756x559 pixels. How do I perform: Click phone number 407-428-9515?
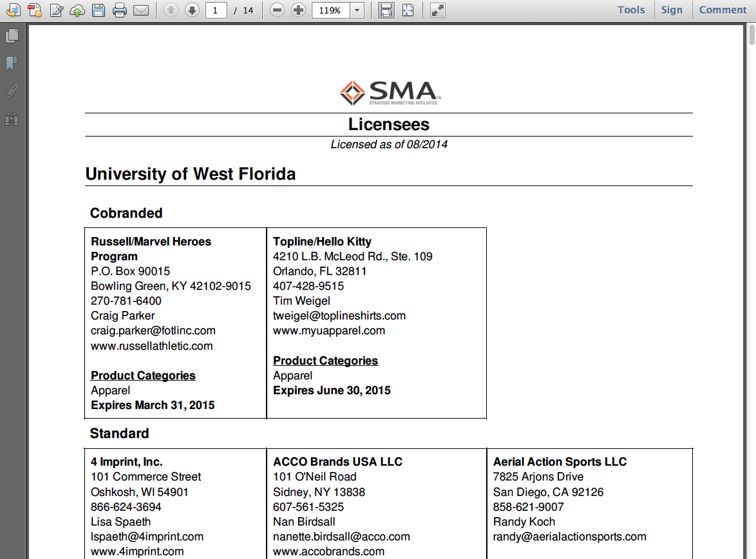coord(308,286)
